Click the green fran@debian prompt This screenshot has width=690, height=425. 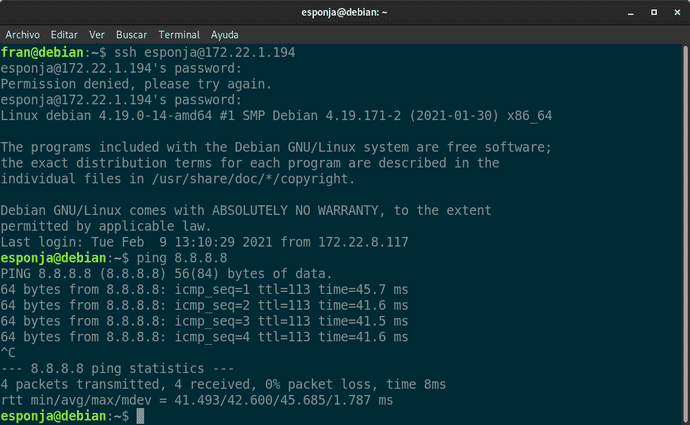point(42,53)
